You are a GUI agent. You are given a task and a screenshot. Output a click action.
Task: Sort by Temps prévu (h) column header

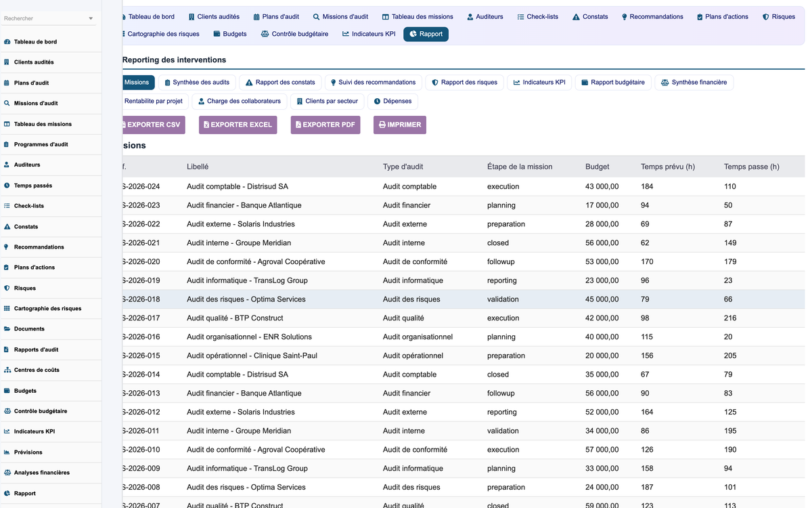pyautogui.click(x=668, y=167)
